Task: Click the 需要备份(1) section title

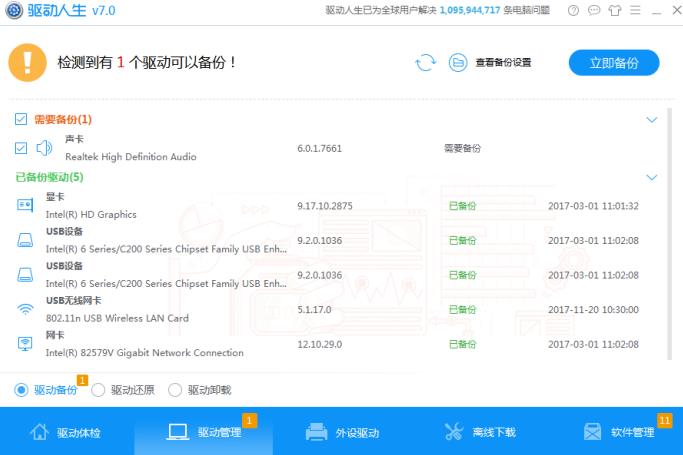Action: point(63,119)
